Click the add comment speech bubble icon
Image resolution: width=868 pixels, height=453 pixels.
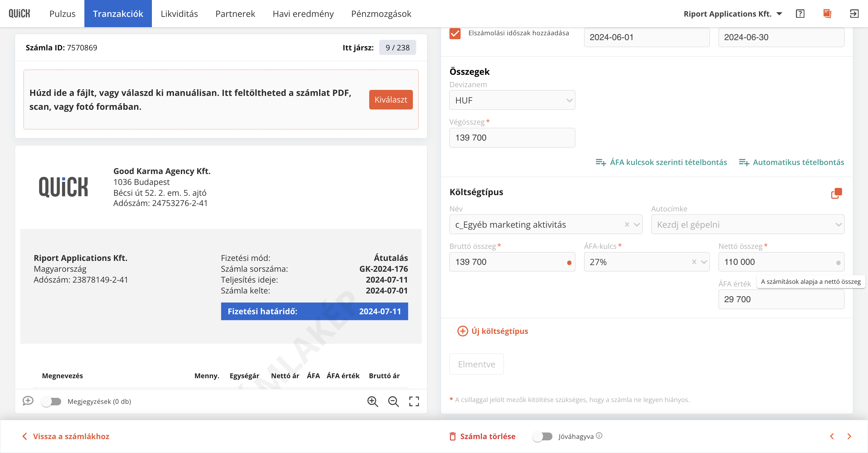(x=28, y=401)
